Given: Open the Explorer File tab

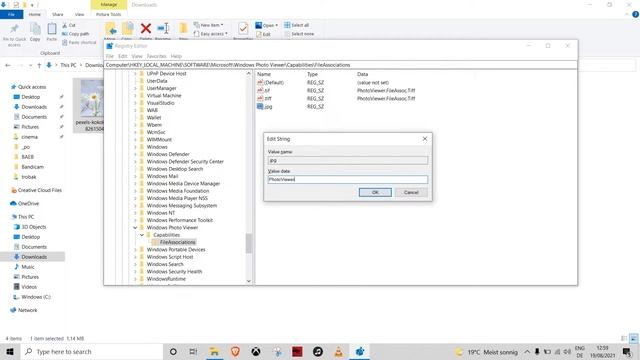Looking at the screenshot, I should 11,14.
